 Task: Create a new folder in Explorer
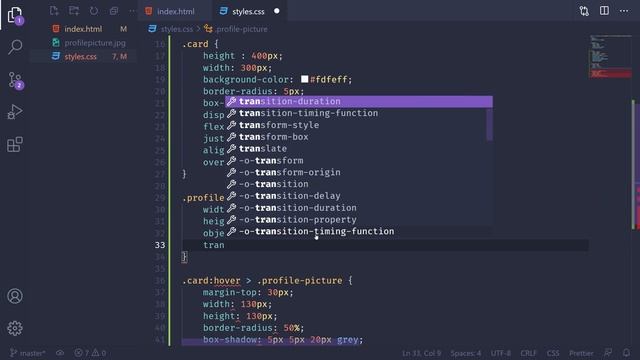[x=74, y=11]
